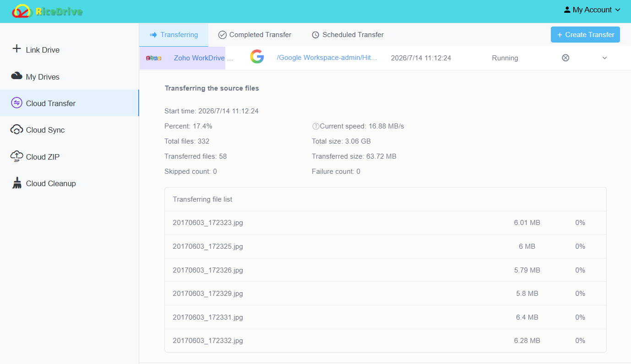The height and width of the screenshot is (364, 631).
Task: Click the 5.79 MB size cell
Action: (x=527, y=270)
